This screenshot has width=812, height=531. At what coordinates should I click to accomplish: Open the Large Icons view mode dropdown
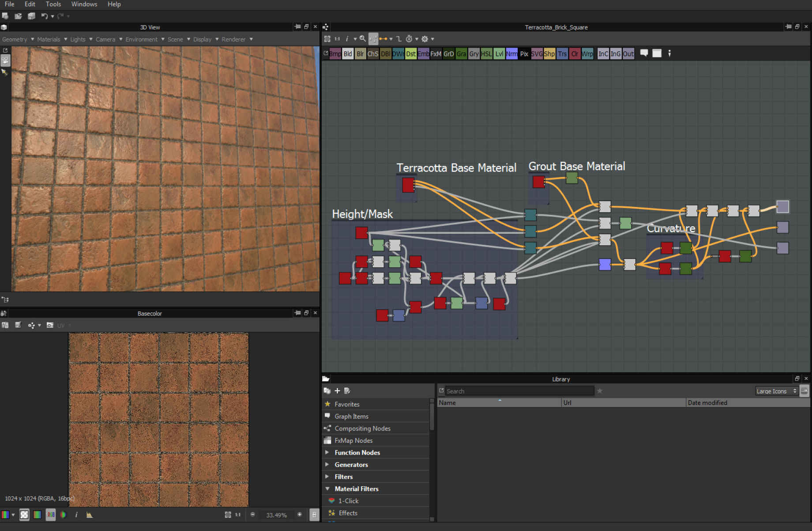pos(776,391)
